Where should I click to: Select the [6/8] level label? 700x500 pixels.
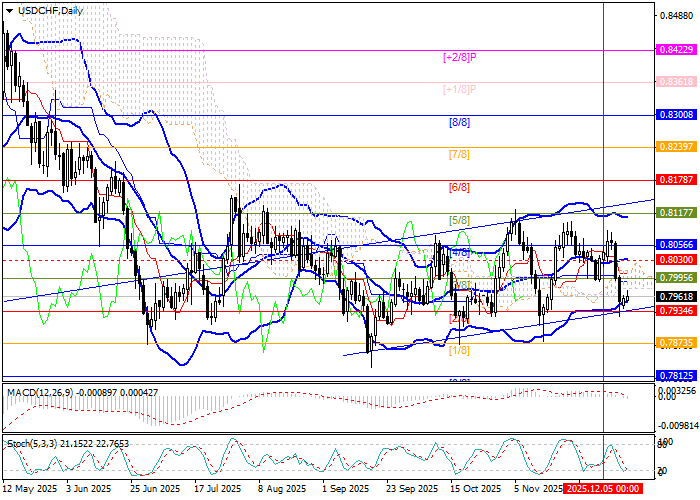459,187
